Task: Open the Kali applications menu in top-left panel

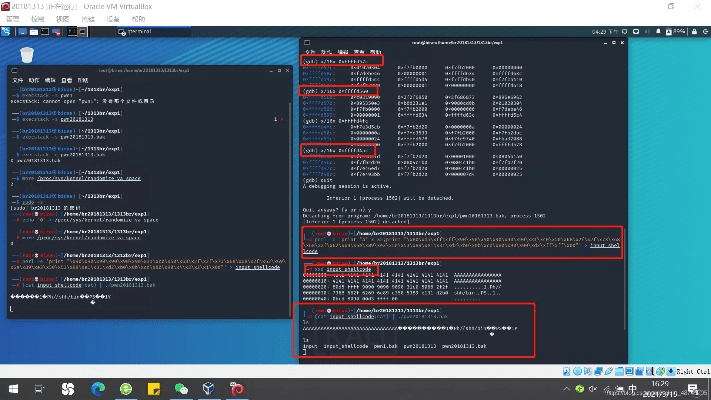Action: tap(8, 30)
